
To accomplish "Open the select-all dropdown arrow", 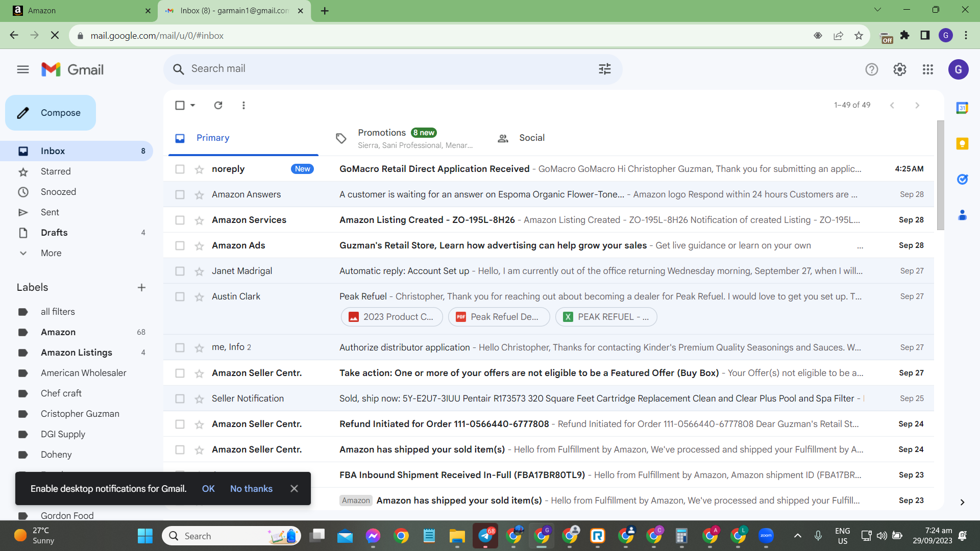I will (192, 105).
